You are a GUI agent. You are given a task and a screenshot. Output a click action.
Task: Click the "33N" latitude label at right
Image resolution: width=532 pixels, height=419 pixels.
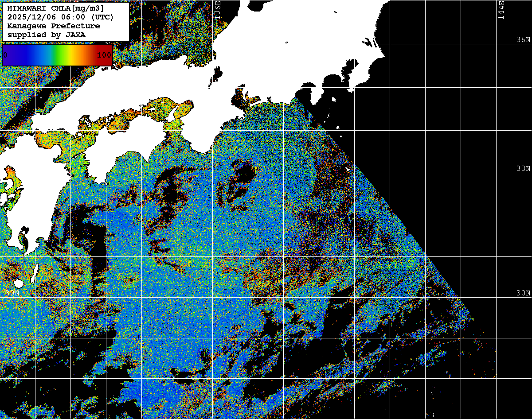click(523, 169)
